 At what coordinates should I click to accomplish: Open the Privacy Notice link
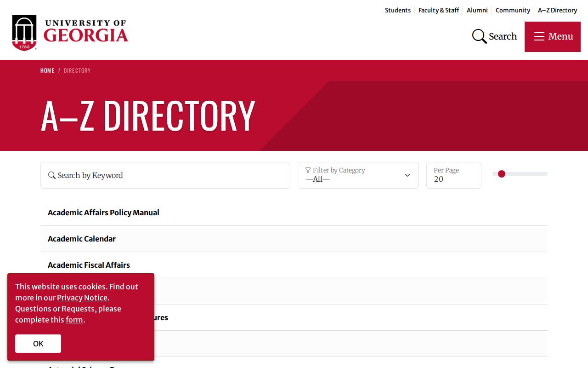click(82, 298)
